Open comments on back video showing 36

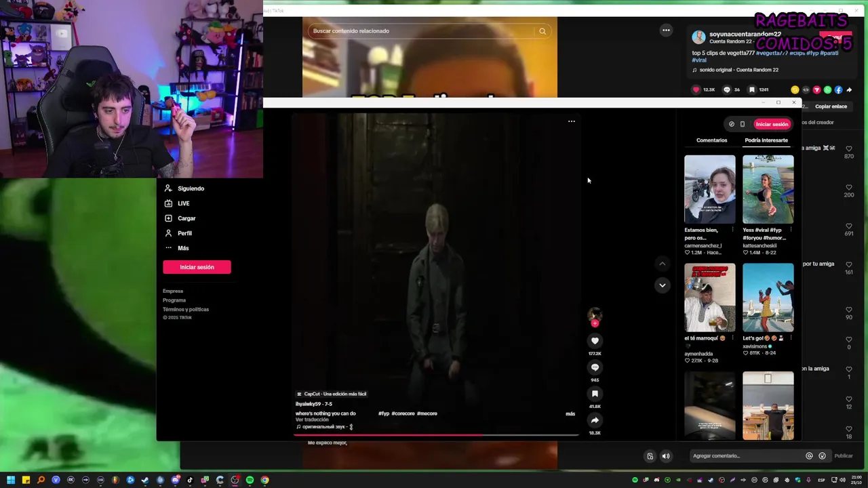pyautogui.click(x=727, y=89)
